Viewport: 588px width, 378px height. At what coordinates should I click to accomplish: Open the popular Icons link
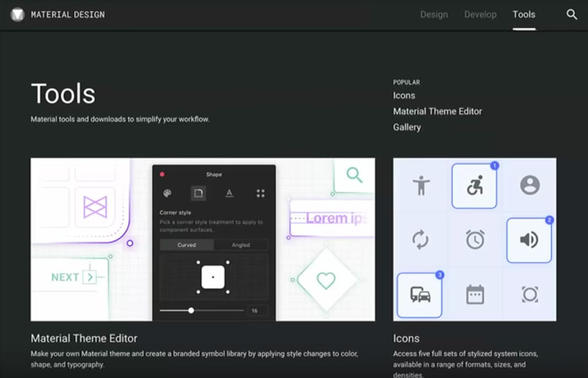[x=404, y=96]
